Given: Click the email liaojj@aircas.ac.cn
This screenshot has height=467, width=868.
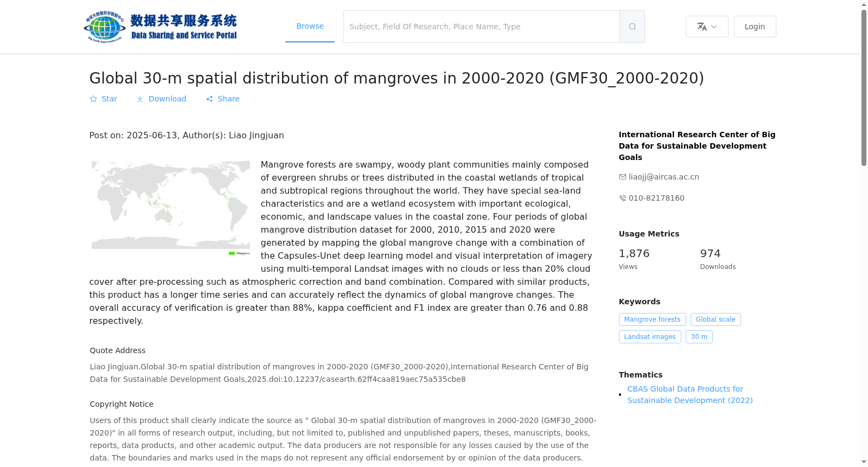Looking at the screenshot, I should click(664, 177).
